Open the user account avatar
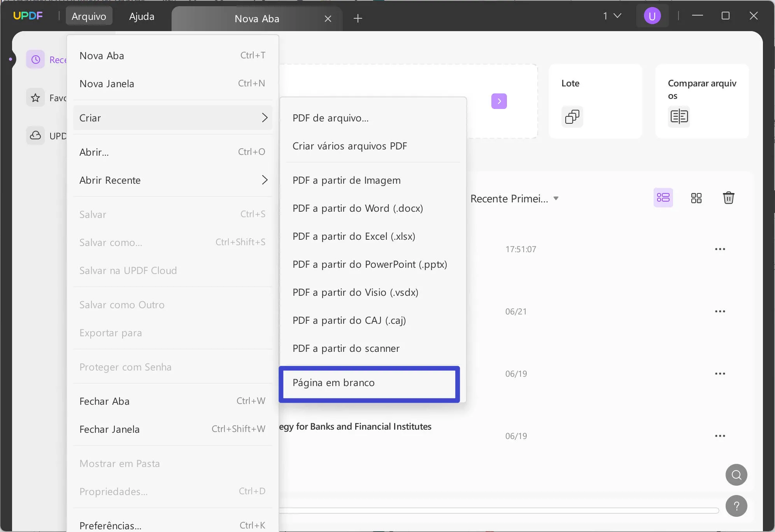This screenshot has height=532, width=775. 652,16
